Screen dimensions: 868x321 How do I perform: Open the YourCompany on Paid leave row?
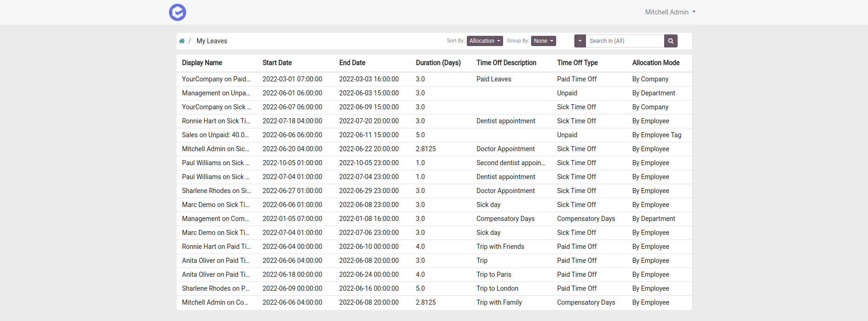pos(434,79)
